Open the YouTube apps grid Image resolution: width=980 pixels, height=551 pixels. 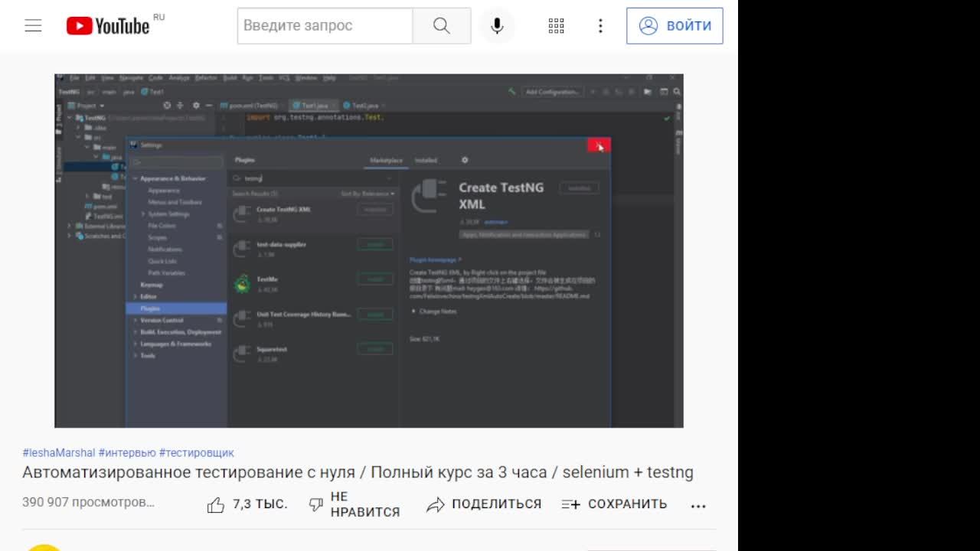pyautogui.click(x=557, y=25)
